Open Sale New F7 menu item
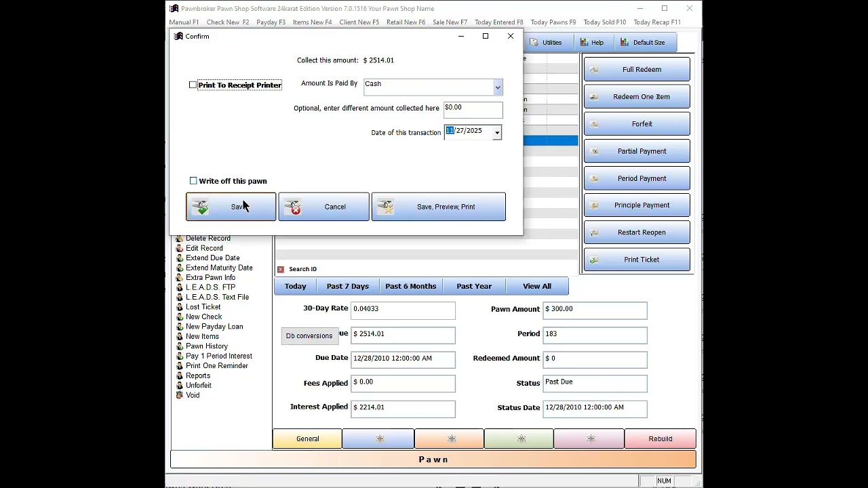Image resolution: width=868 pixels, height=488 pixels. tap(450, 22)
